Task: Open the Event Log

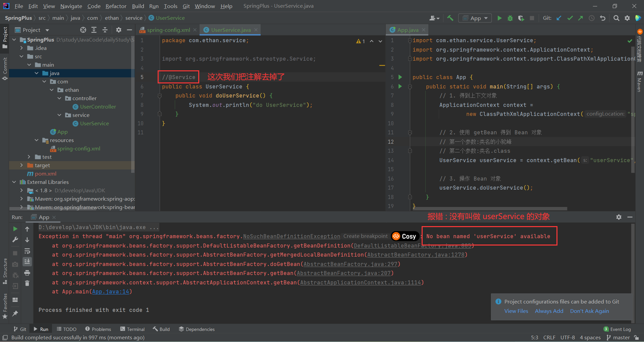Action: point(617,329)
